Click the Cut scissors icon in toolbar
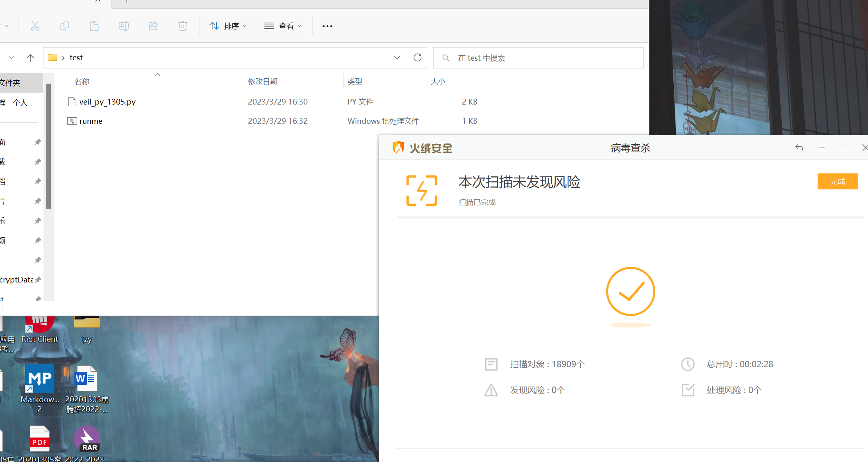This screenshot has height=462, width=868. point(35,26)
